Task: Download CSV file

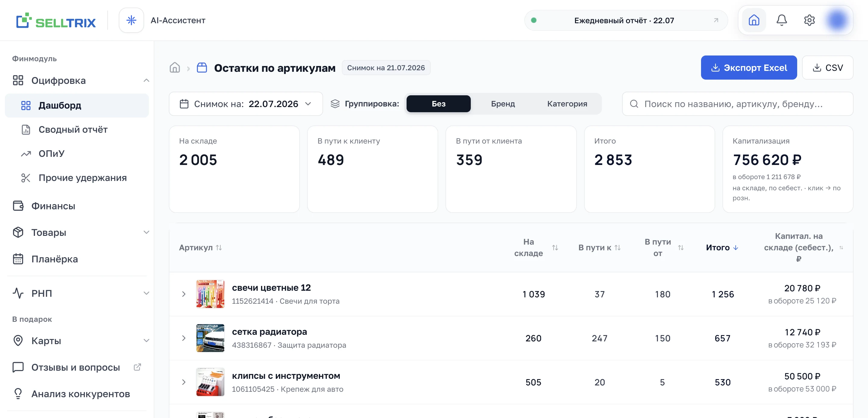Action: (x=828, y=68)
